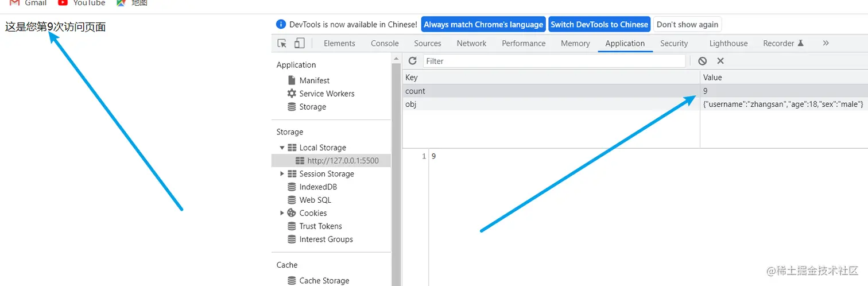Click the Recorder tab's flask icon
Image resolution: width=868 pixels, height=286 pixels.
(800, 44)
